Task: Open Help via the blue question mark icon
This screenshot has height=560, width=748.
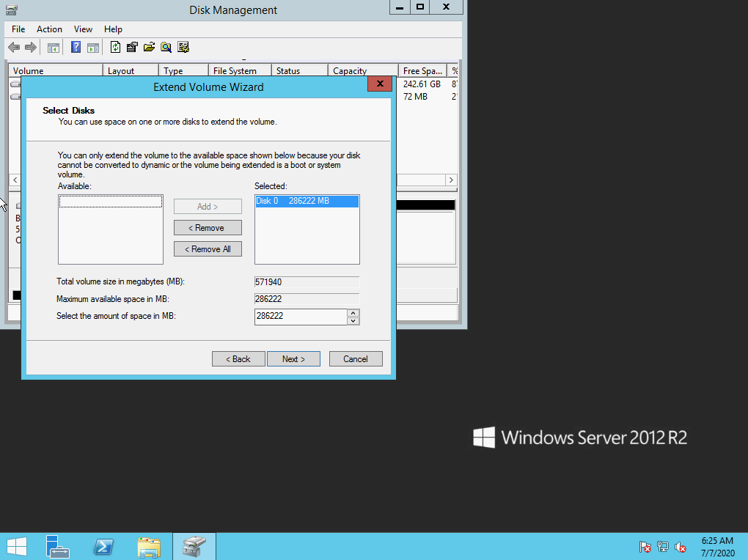Action: 76,47
